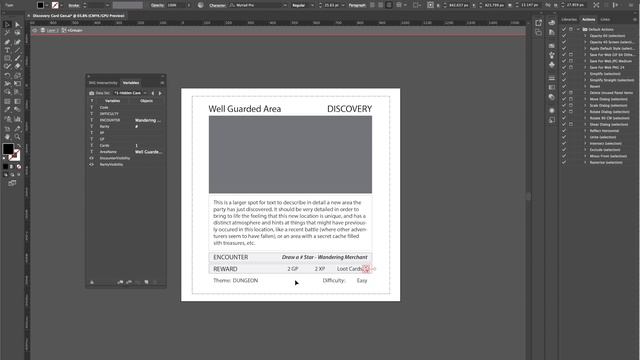Capture data set with camera icon
Image resolution: width=640 pixels, height=360 pixels.
click(91, 93)
